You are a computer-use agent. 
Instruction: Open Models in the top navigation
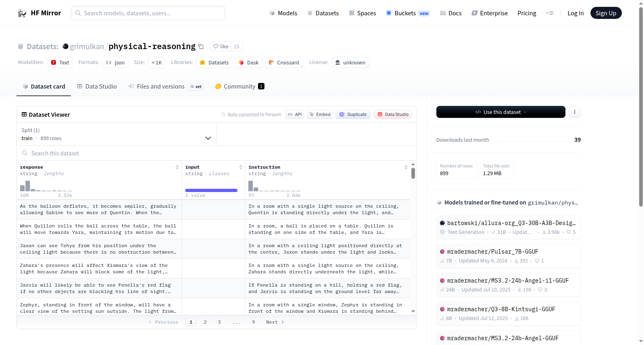tap(283, 13)
